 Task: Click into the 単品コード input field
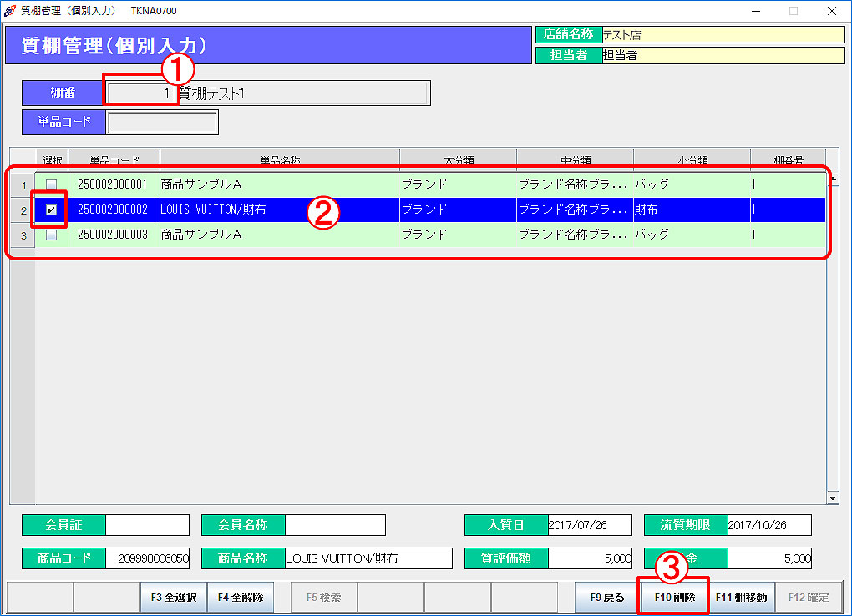(x=162, y=122)
